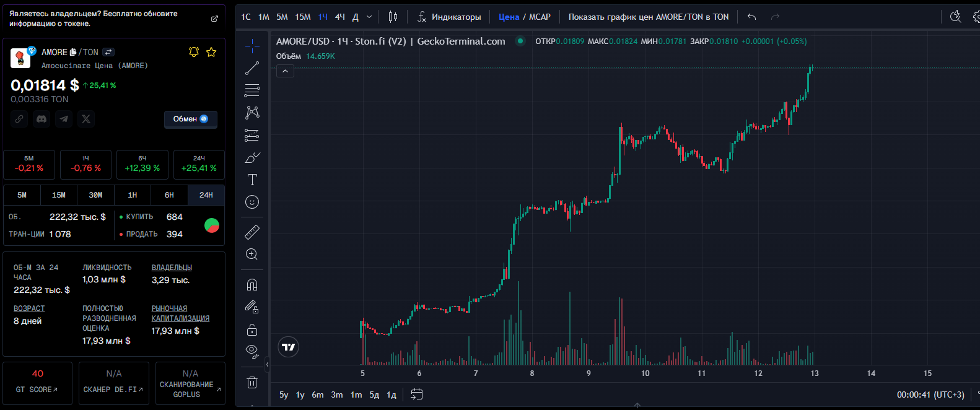Toggle magnet mode for drawings

252,284
